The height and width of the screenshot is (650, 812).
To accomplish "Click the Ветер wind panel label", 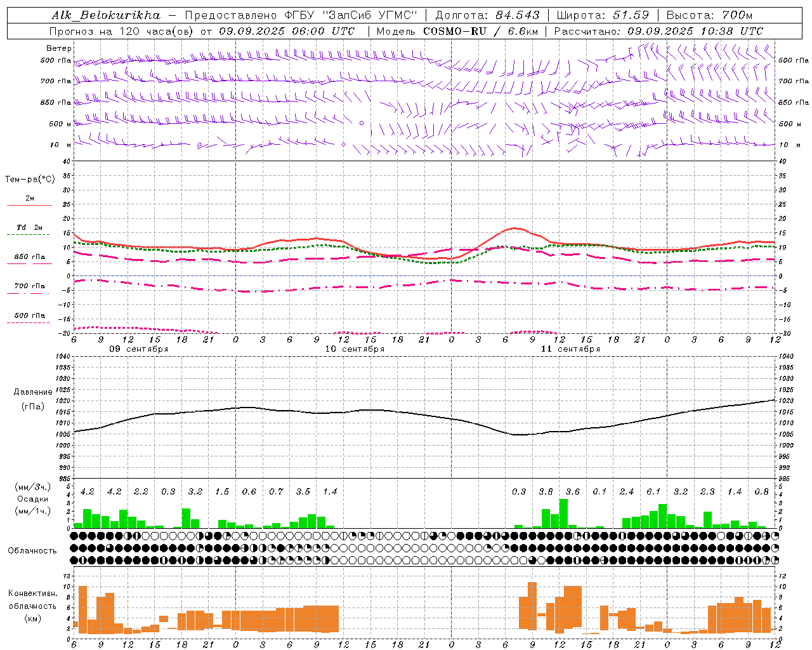I will tap(58, 48).
